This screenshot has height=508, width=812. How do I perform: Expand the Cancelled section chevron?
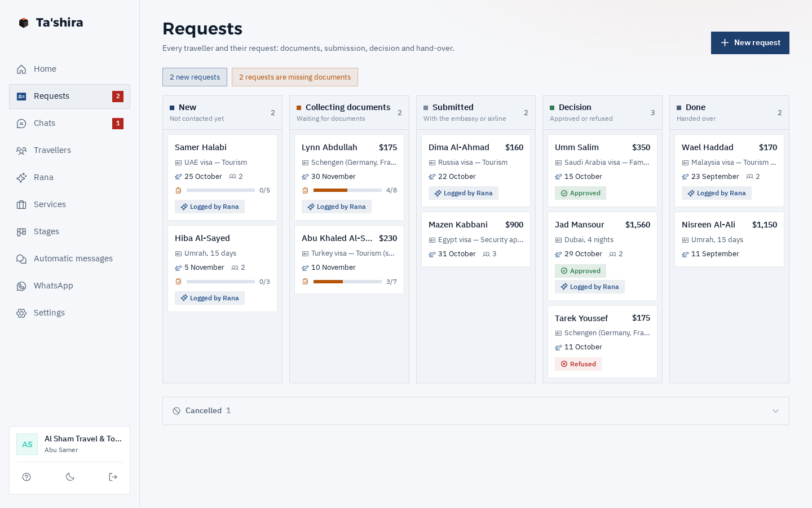pyautogui.click(x=775, y=411)
